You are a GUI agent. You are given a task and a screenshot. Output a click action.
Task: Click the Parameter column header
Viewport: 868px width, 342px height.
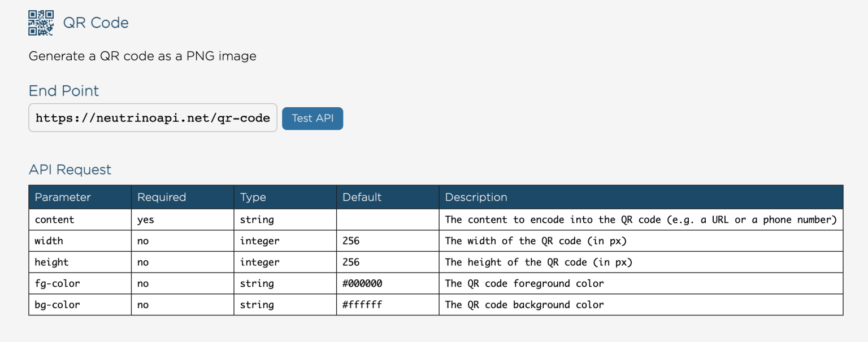63,197
